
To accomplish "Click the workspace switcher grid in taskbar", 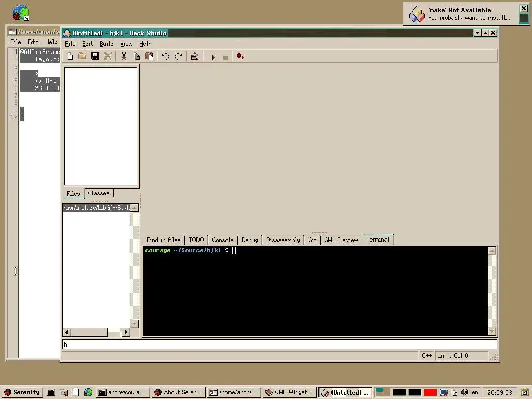I will click(383, 392).
